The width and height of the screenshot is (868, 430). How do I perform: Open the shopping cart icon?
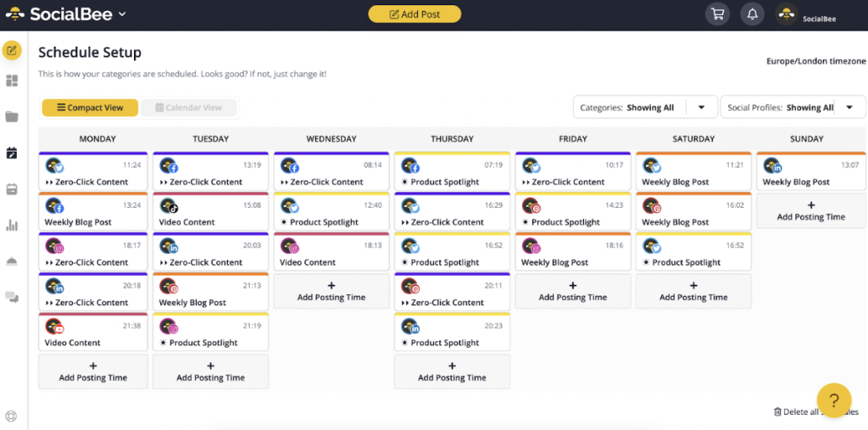coord(717,14)
